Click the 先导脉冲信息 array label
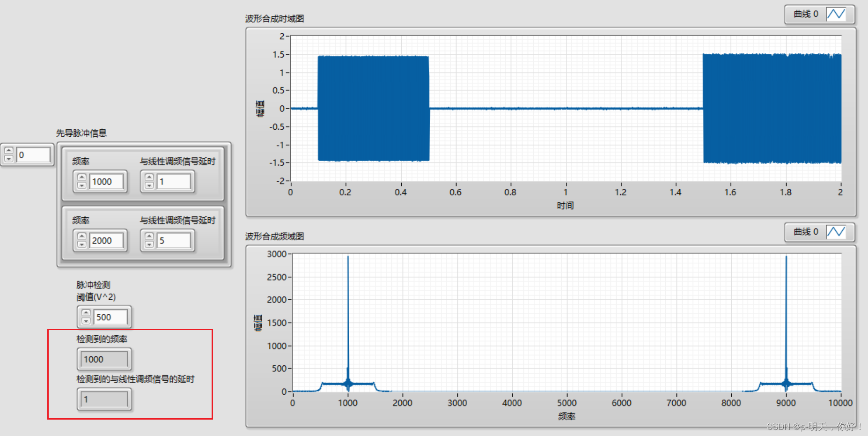This screenshot has height=436, width=868. pyautogui.click(x=81, y=133)
